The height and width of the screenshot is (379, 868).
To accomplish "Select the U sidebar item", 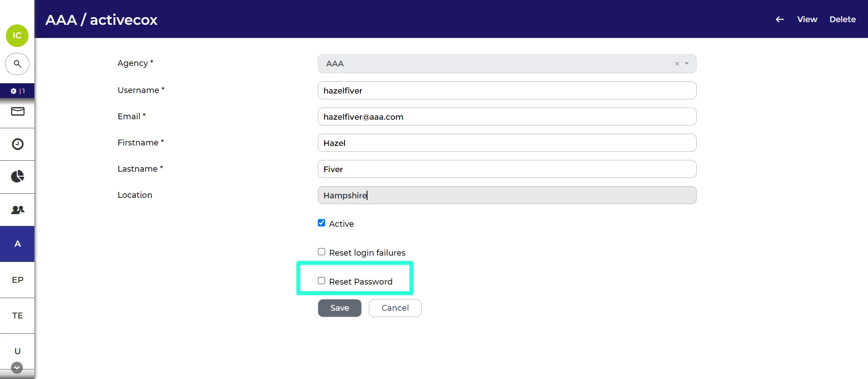I will [18, 351].
